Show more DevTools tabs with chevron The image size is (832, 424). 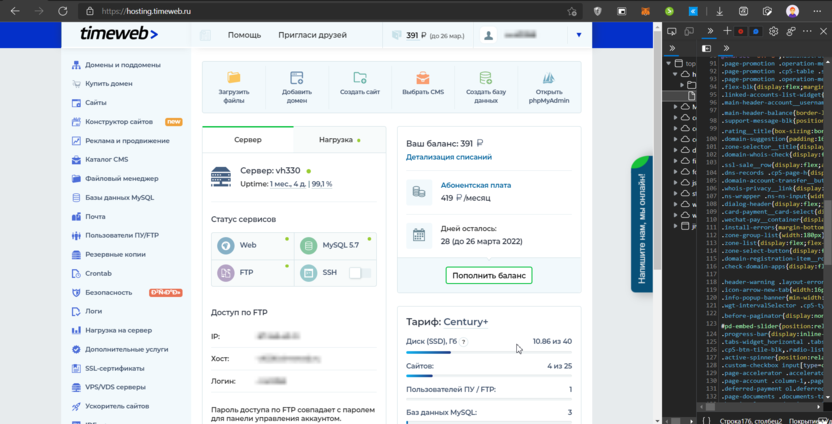[x=711, y=31]
